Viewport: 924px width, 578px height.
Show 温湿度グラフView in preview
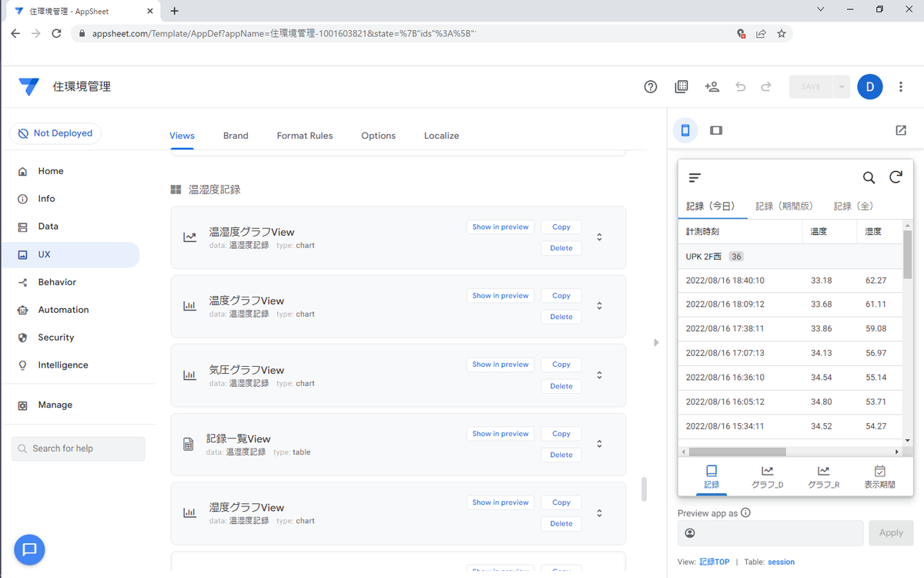tap(500, 227)
